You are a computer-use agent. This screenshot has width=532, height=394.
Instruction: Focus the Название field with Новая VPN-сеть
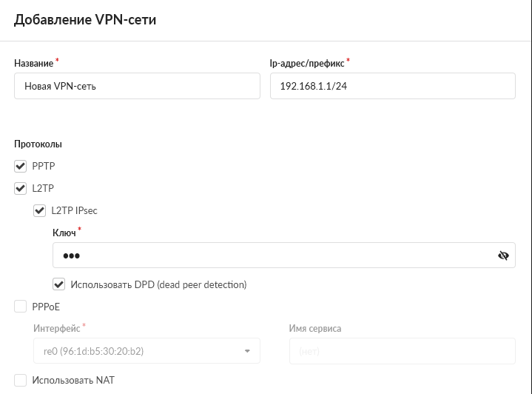(137, 86)
